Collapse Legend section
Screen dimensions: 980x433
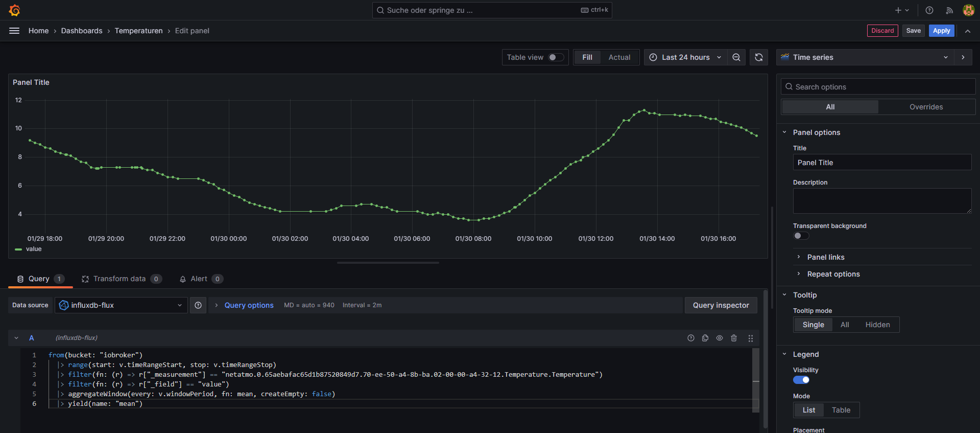pos(806,354)
